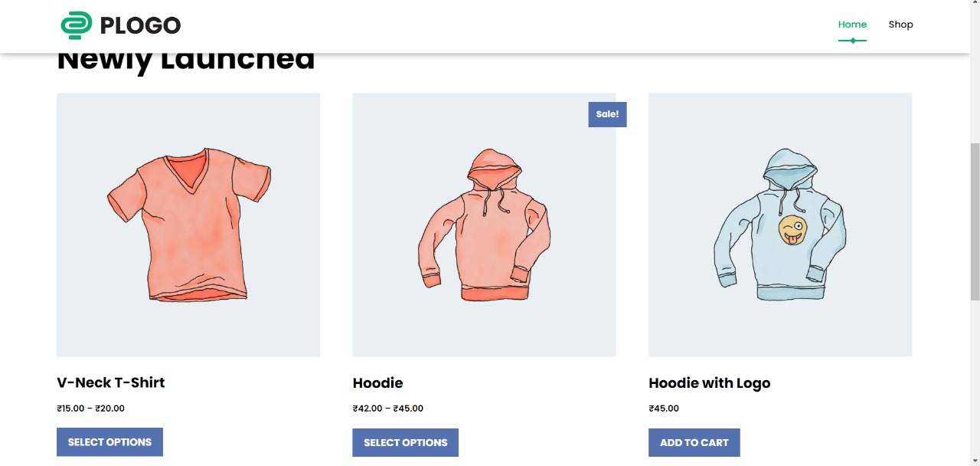
Task: Click the green PLOGO logo icon
Action: tap(76, 25)
